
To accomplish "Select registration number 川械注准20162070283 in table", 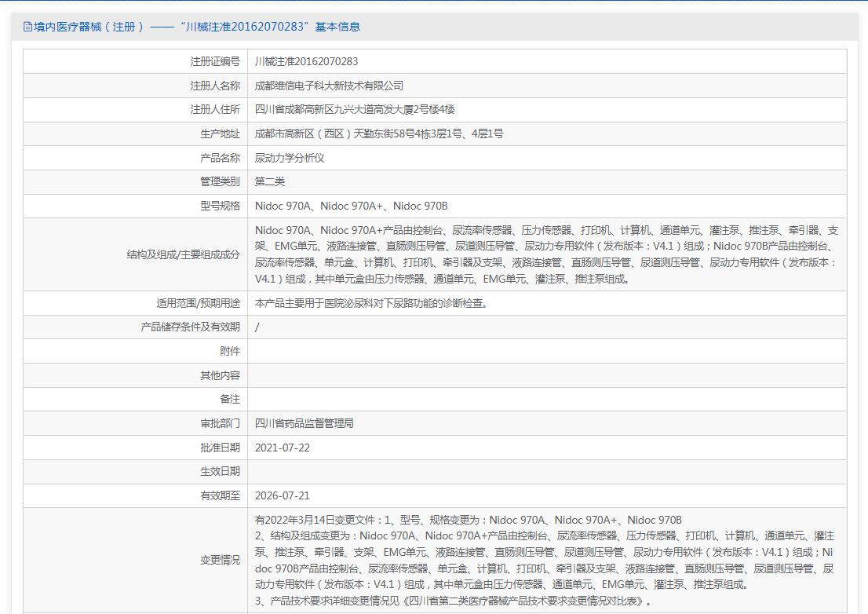I will (306, 61).
